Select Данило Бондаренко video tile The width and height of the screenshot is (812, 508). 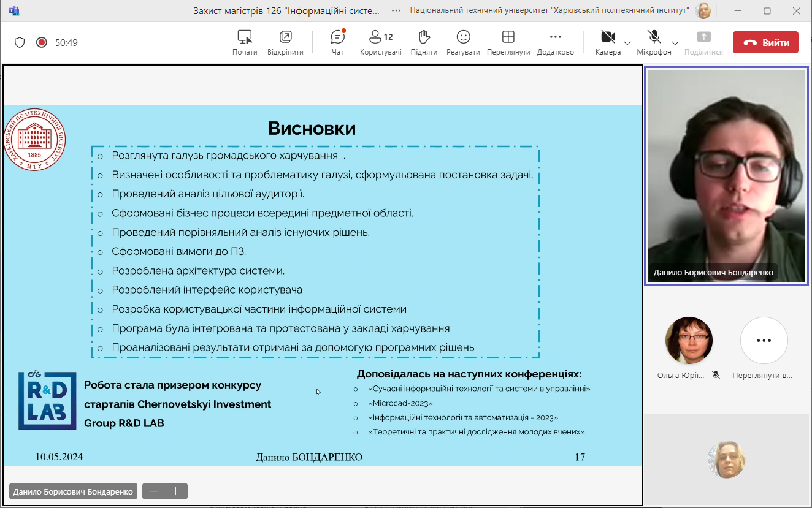click(726, 176)
